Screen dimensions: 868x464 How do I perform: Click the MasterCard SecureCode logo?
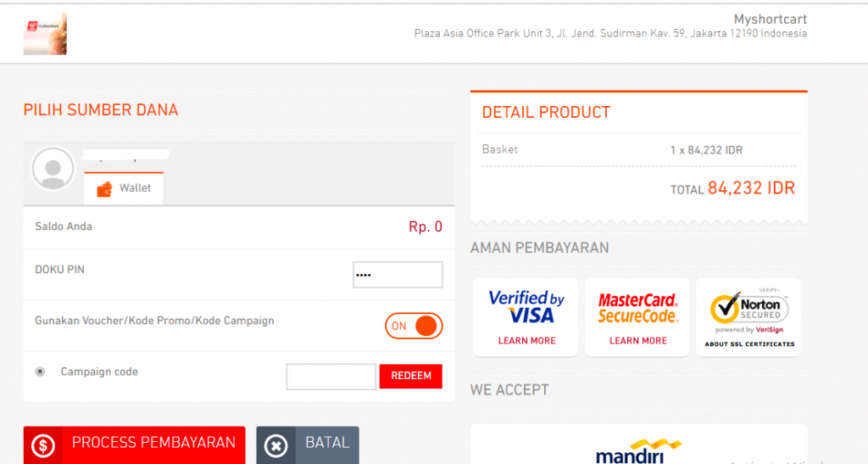637,308
